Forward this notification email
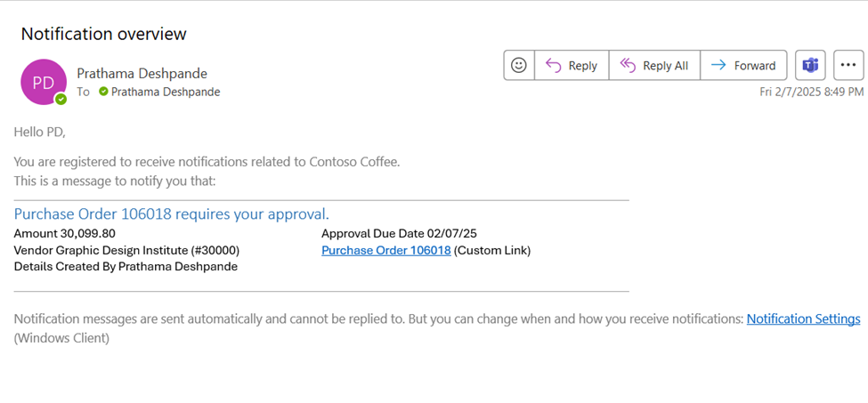Screen dimensions: 868x403 pos(743,65)
